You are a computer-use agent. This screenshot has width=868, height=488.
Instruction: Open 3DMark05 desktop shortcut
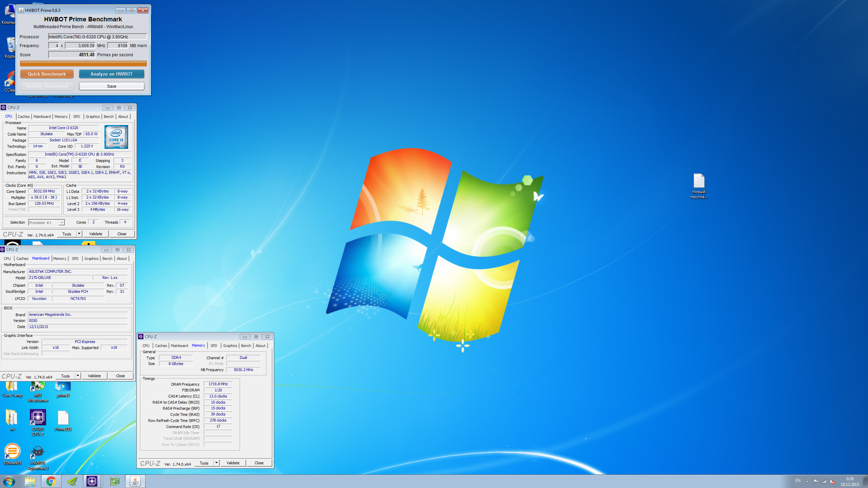[x=12, y=454]
